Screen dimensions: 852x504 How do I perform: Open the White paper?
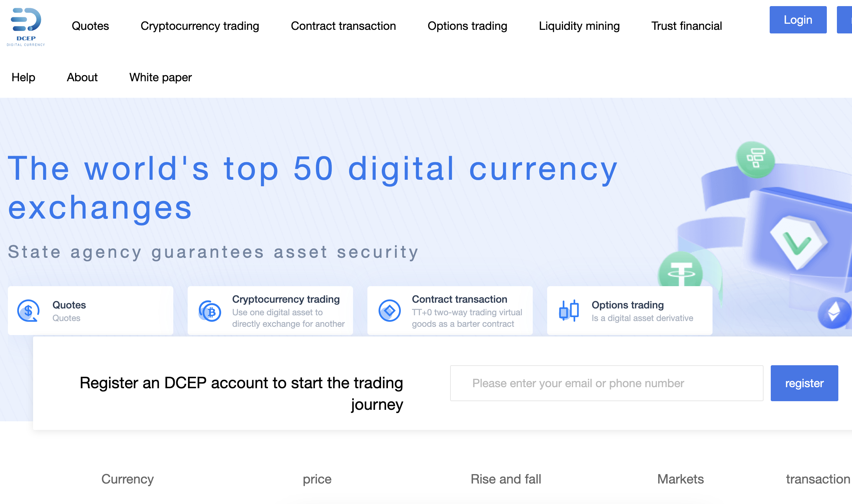(160, 77)
